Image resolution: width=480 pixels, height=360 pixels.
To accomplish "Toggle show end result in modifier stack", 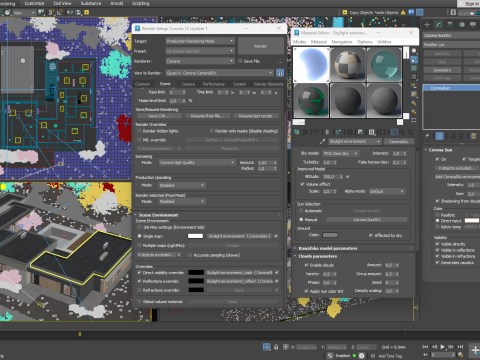I will click(x=440, y=136).
